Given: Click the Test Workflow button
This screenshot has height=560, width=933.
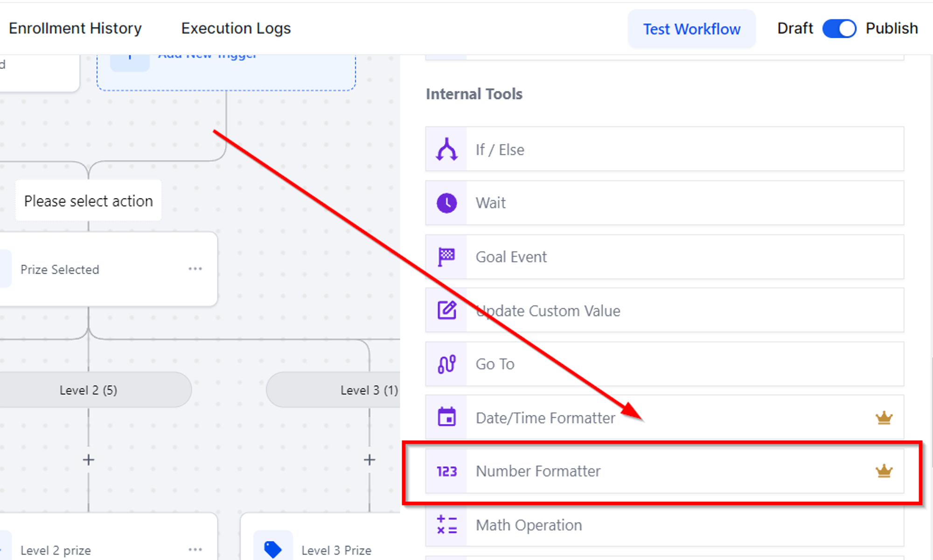Looking at the screenshot, I should pyautogui.click(x=691, y=29).
